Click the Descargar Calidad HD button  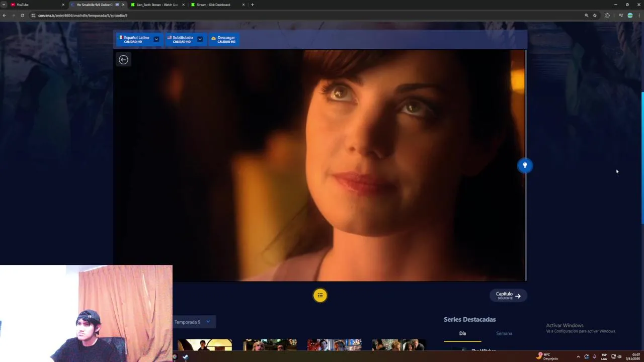pyautogui.click(x=223, y=39)
